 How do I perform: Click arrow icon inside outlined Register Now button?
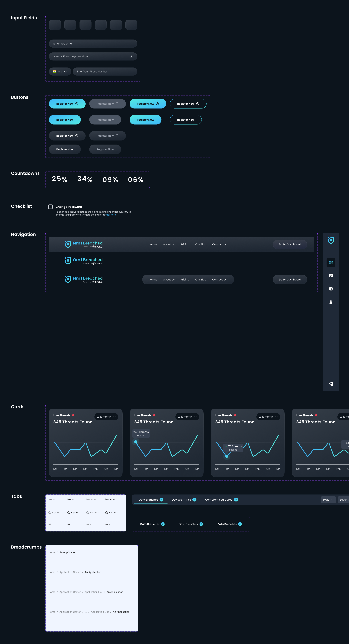point(198,104)
